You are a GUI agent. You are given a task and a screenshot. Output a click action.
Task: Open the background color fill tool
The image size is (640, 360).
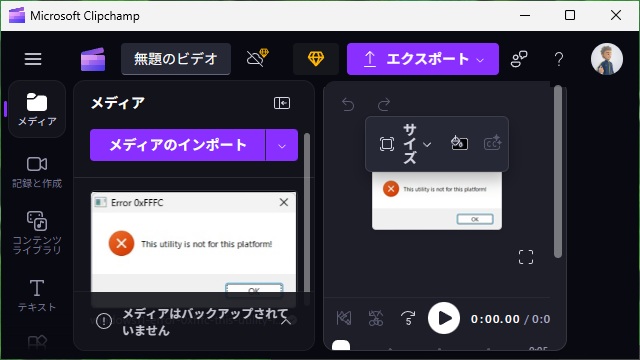coord(459,143)
